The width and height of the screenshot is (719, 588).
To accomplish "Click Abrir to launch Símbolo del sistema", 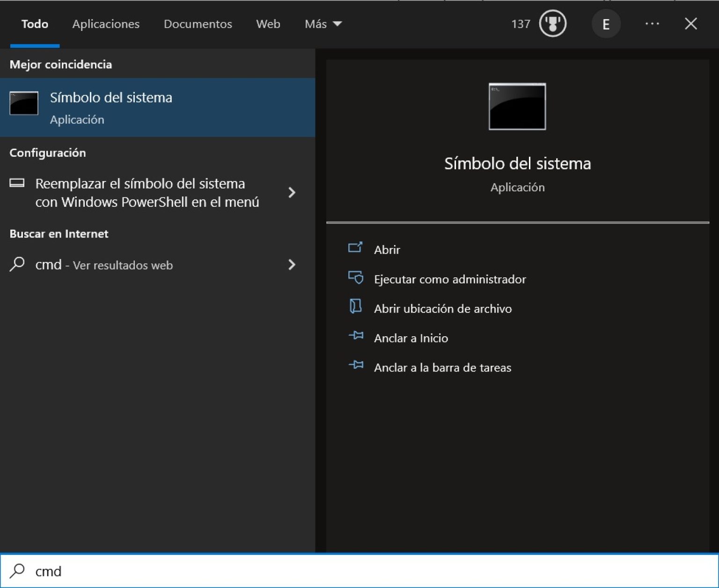I will (387, 249).
